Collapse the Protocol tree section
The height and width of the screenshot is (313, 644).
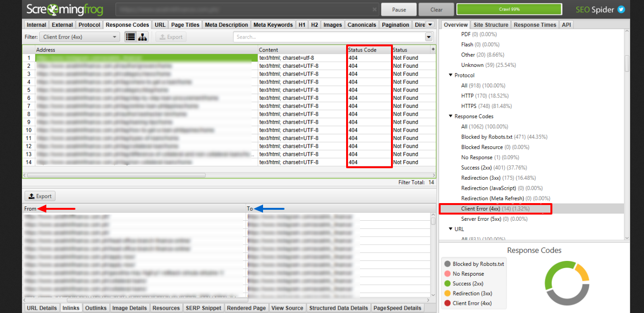[450, 76]
